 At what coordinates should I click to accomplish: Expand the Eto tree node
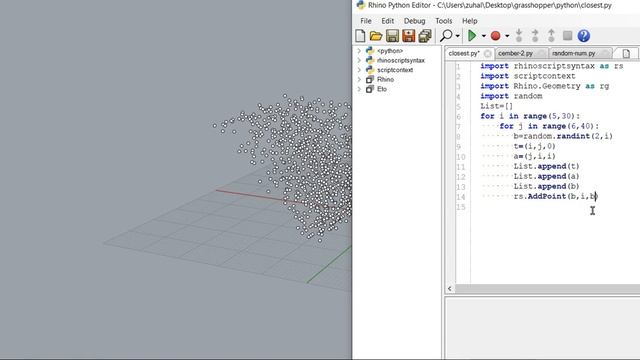(359, 89)
